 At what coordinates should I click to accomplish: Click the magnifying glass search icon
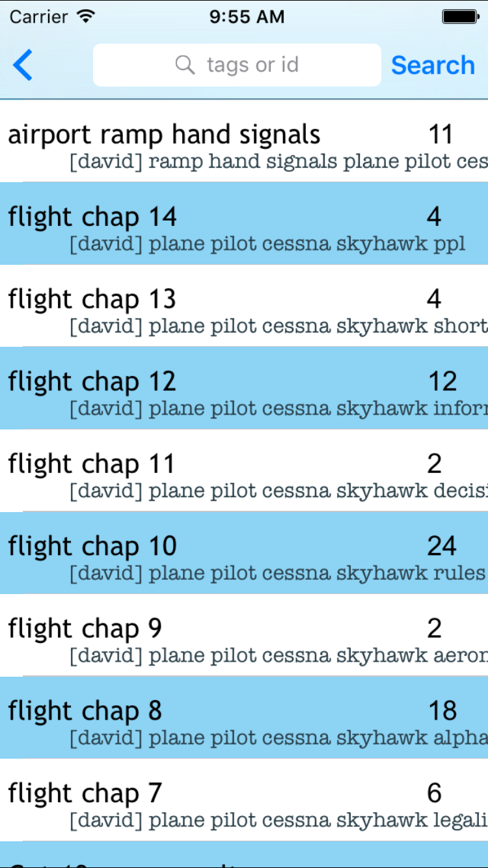coord(185,65)
